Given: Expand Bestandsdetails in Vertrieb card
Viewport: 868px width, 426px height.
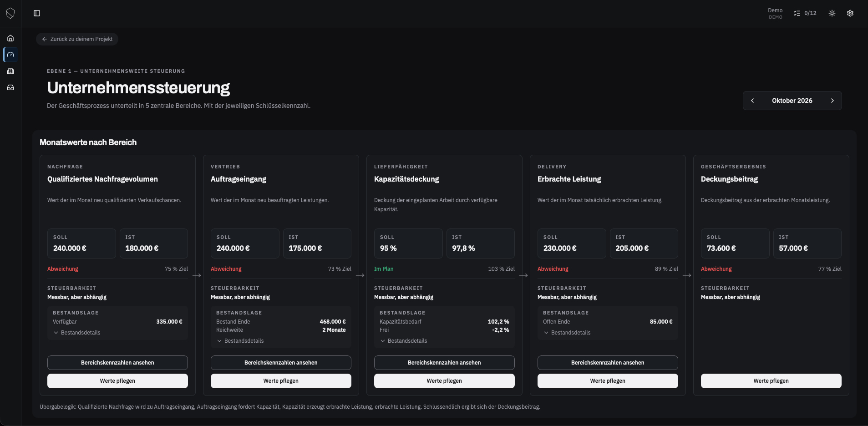Looking at the screenshot, I should (x=240, y=341).
